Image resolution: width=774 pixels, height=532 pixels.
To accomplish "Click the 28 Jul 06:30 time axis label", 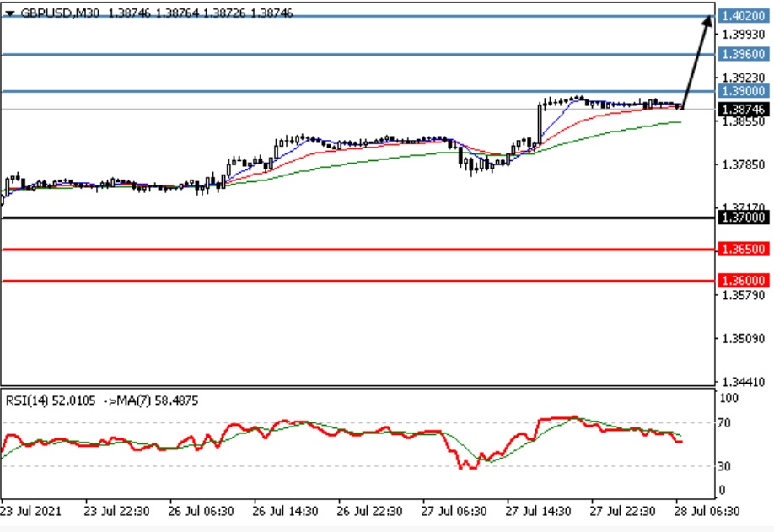I will pyautogui.click(x=707, y=511).
